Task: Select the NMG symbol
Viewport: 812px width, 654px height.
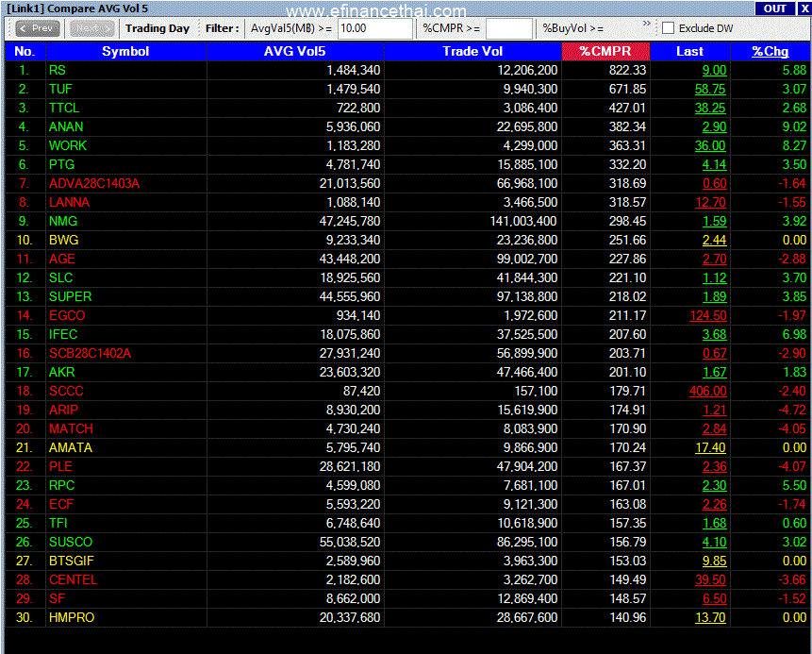Action: (x=63, y=221)
